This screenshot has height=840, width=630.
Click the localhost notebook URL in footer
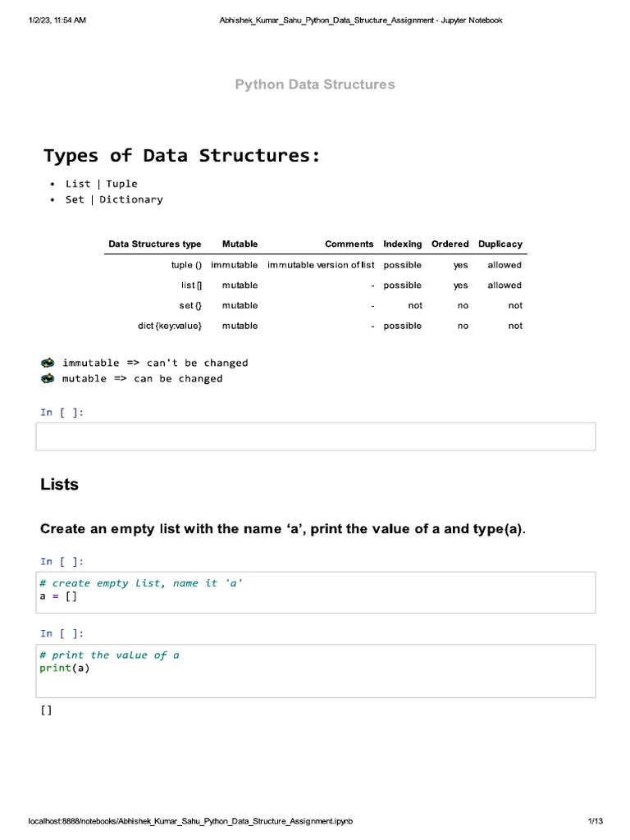coord(191,821)
